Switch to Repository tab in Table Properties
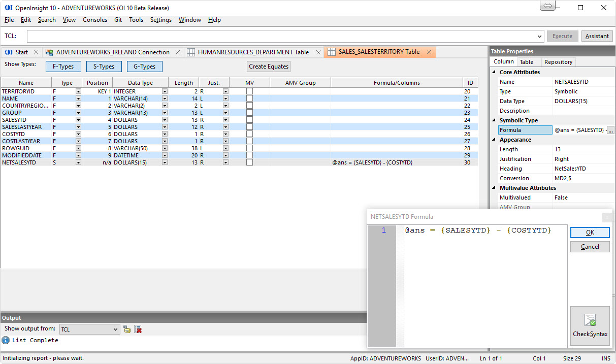This screenshot has height=364, width=616. pos(558,62)
